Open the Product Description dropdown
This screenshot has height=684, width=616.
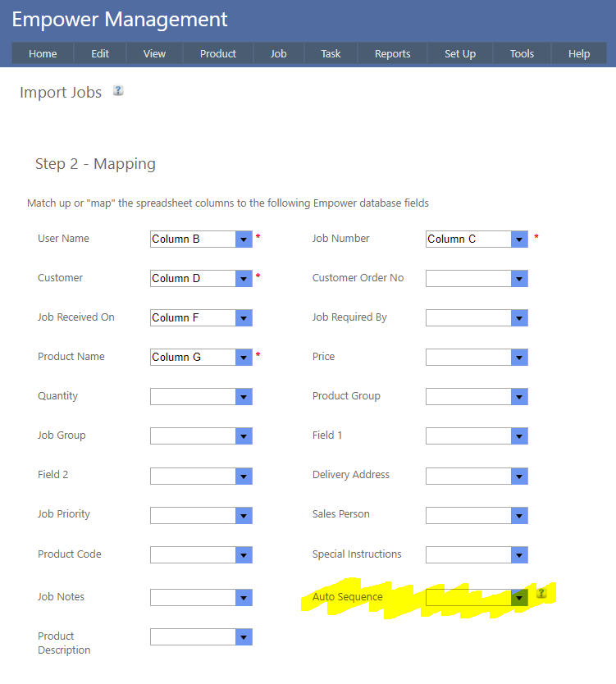244,637
